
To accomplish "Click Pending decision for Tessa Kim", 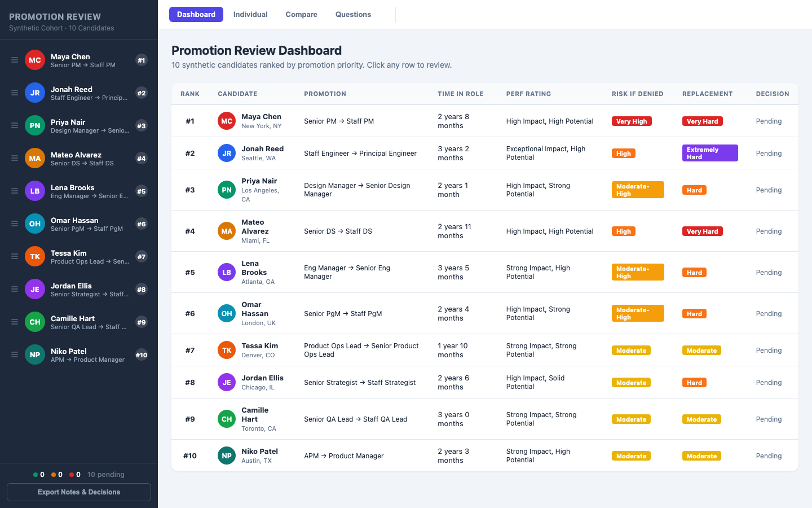I will point(769,351).
